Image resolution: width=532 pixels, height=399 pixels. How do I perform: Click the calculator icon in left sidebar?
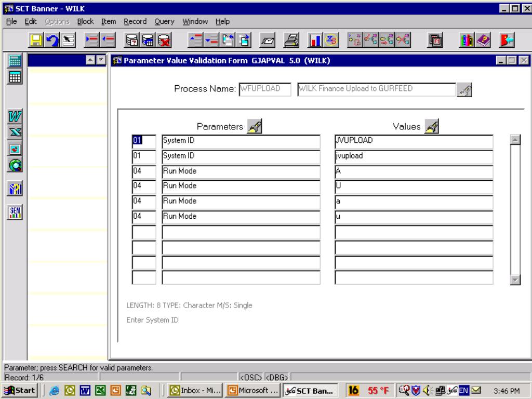click(15, 61)
